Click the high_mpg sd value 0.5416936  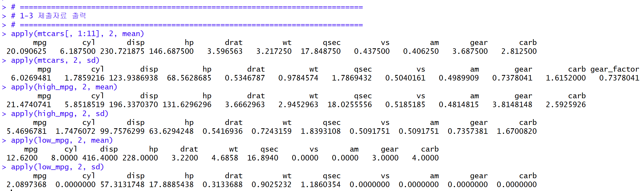[223, 131]
